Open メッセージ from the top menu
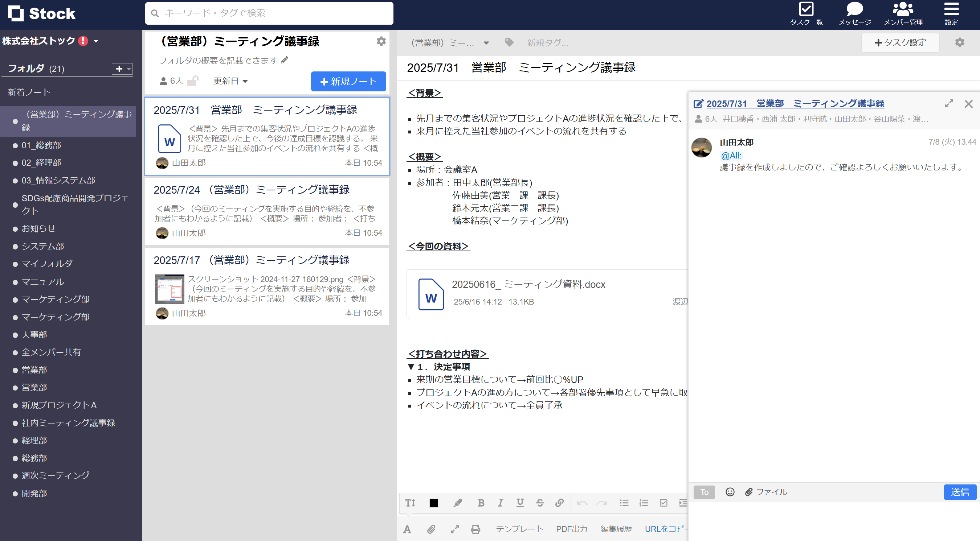Image resolution: width=980 pixels, height=541 pixels. (854, 13)
